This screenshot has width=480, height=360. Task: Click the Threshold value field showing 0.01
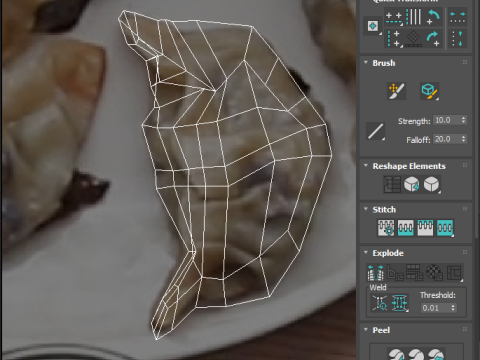[435, 308]
